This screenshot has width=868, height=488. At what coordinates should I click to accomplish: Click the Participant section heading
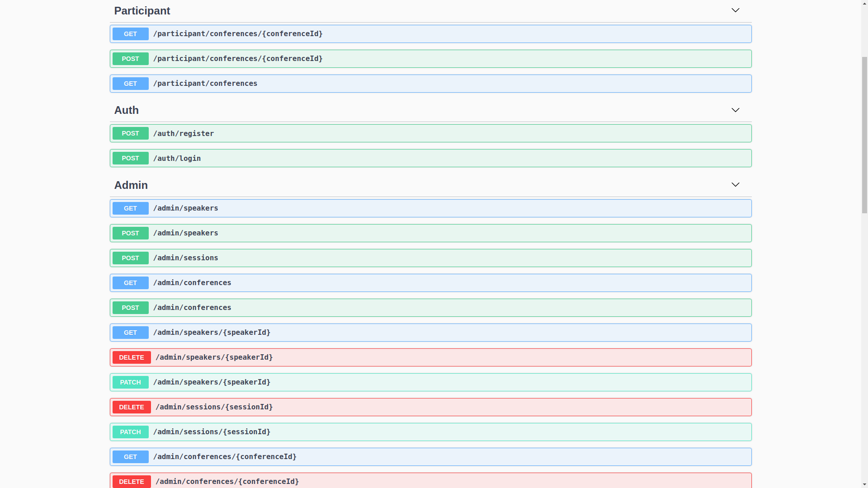142,11
